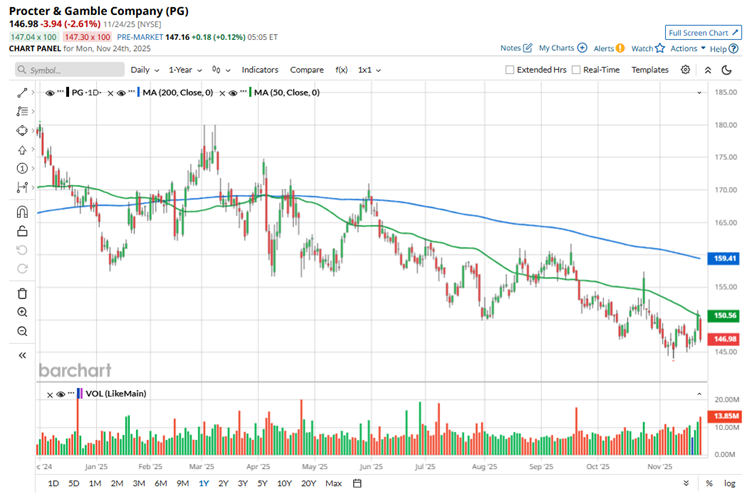The width and height of the screenshot is (752, 504).
Task: Click the Symbol search field
Action: point(70,70)
